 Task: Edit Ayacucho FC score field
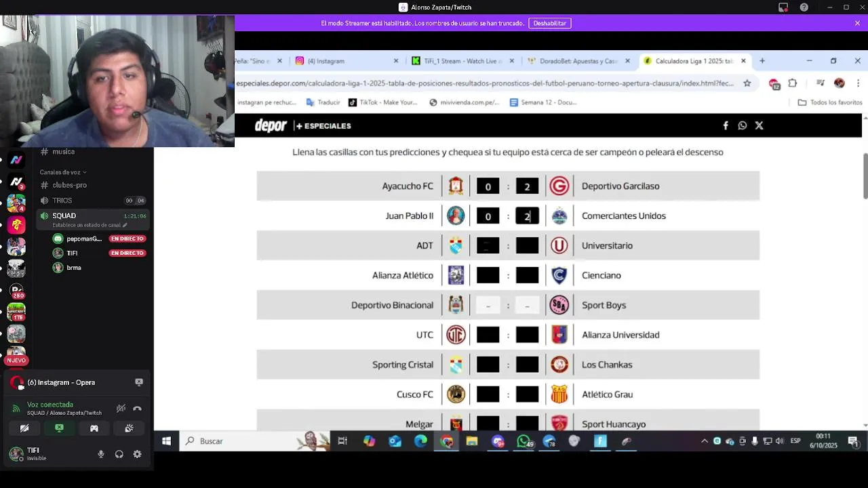point(488,186)
